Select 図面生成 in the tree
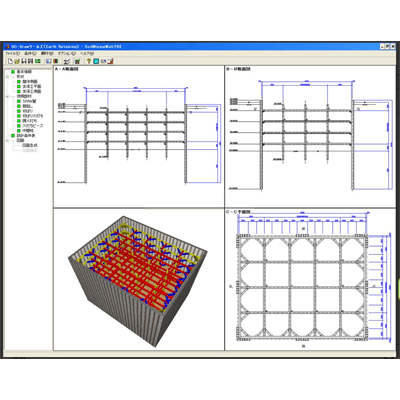 pos(30,145)
